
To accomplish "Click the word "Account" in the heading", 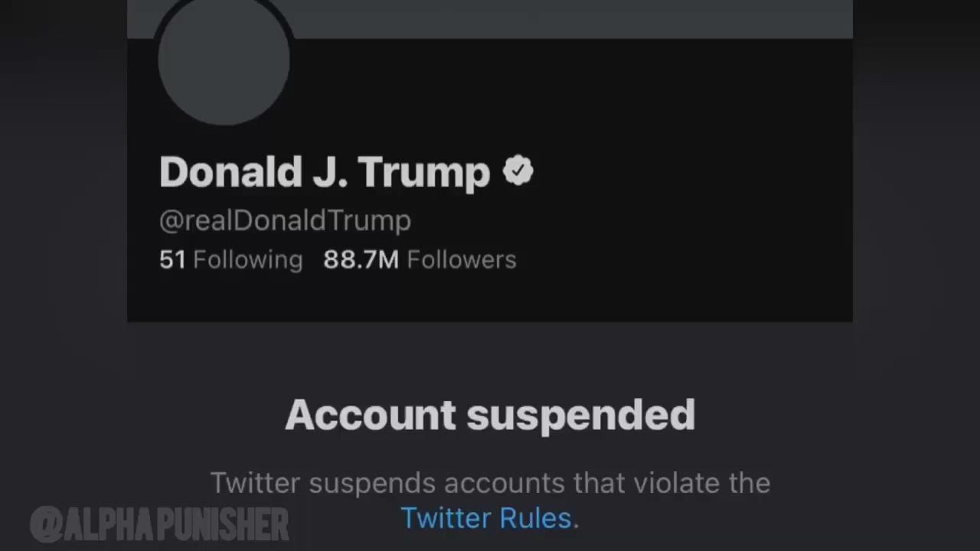I will 371,416.
